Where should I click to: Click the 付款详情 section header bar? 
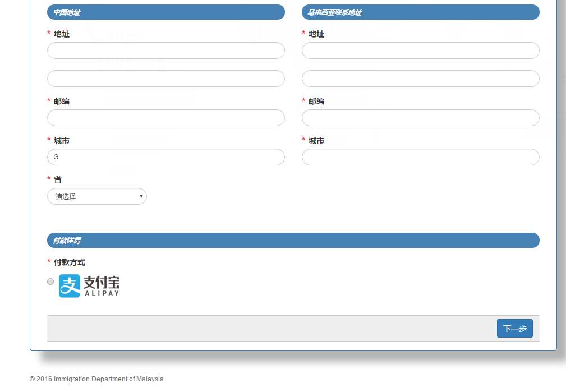pyautogui.click(x=293, y=241)
